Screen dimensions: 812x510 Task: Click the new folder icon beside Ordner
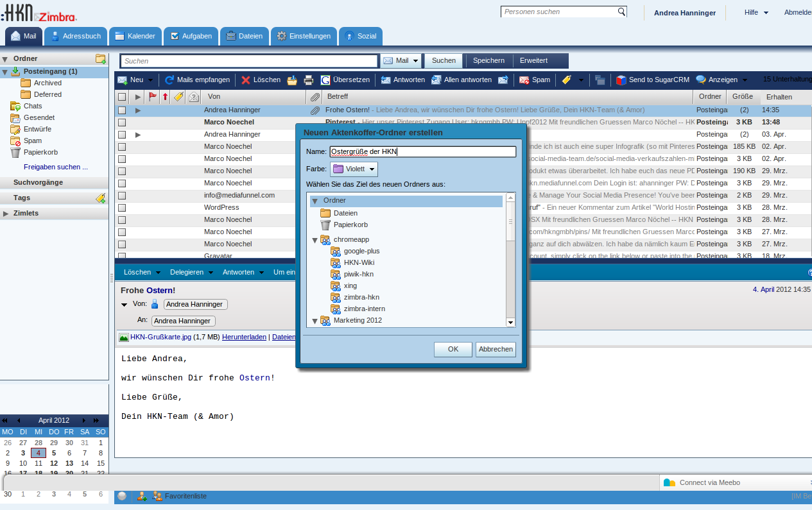[x=100, y=59]
